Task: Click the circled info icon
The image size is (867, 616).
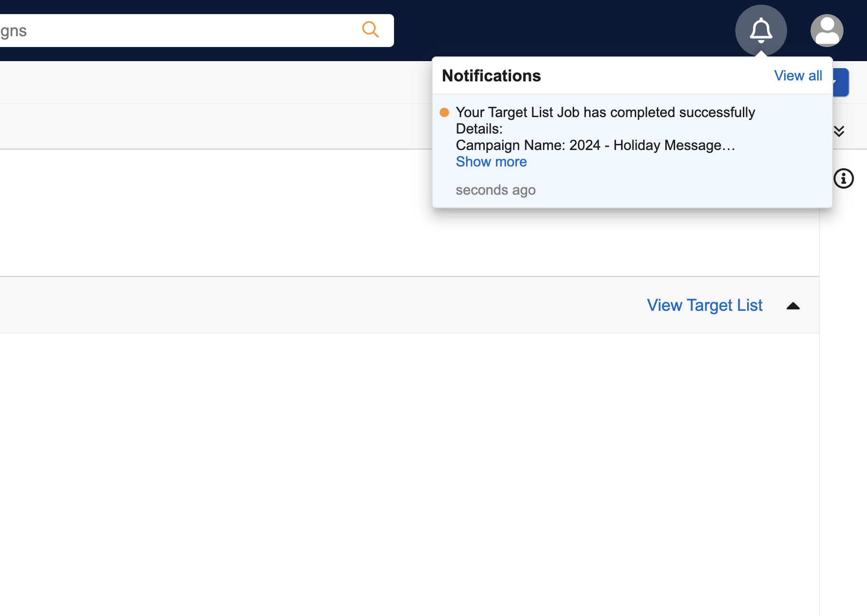Action: 843,179
